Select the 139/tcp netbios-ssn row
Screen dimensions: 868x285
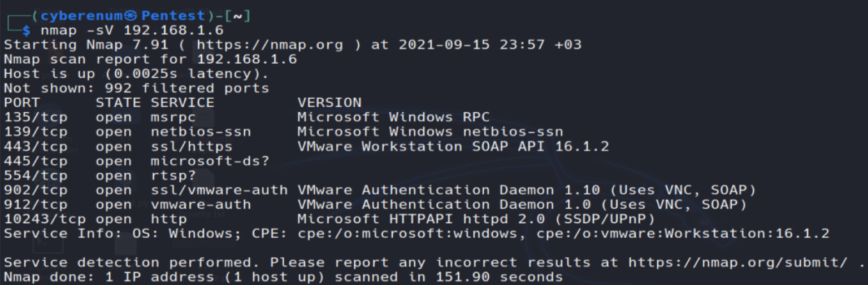[284, 132]
